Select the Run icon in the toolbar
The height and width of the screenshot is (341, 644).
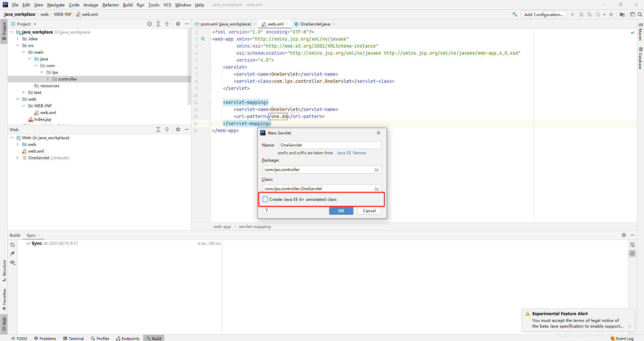point(573,14)
